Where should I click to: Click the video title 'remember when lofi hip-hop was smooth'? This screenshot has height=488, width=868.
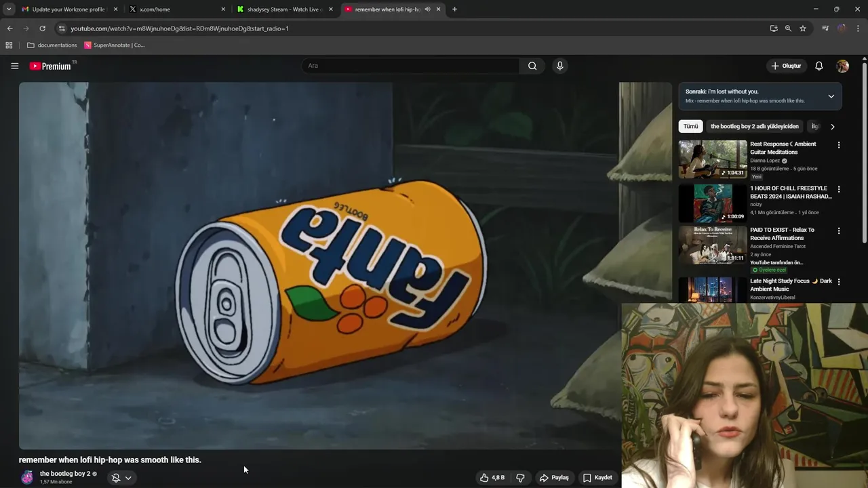coord(110,460)
